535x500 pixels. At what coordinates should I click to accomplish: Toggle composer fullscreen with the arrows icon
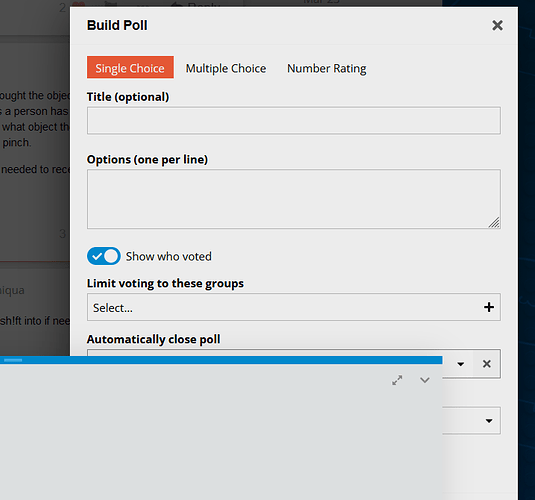tap(397, 380)
